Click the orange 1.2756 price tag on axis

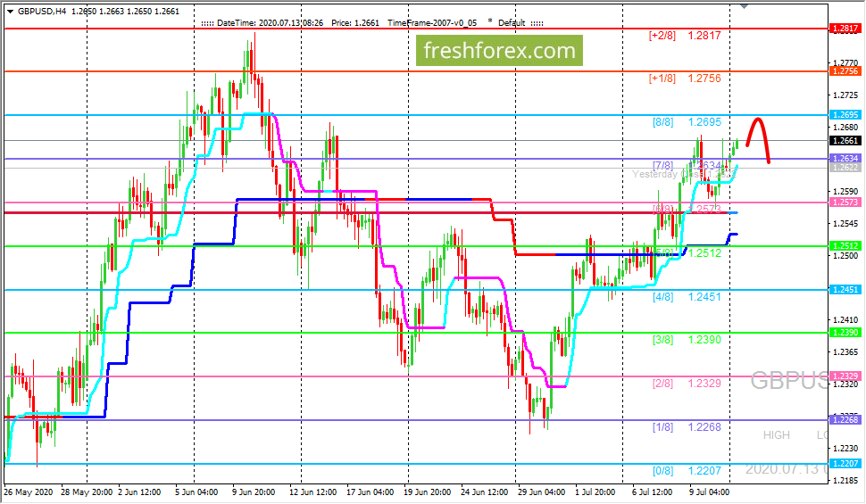[845, 71]
